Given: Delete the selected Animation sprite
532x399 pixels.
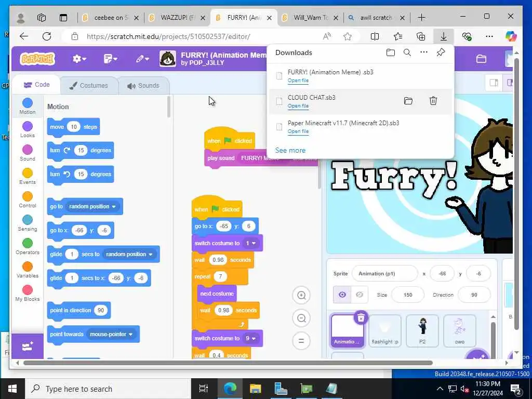Looking at the screenshot, I should point(361,317).
